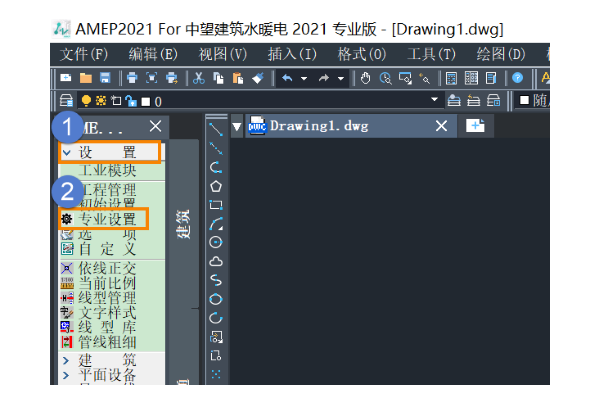600x400 pixels.
Task: Activate the Pan hand tool
Action: click(x=365, y=78)
